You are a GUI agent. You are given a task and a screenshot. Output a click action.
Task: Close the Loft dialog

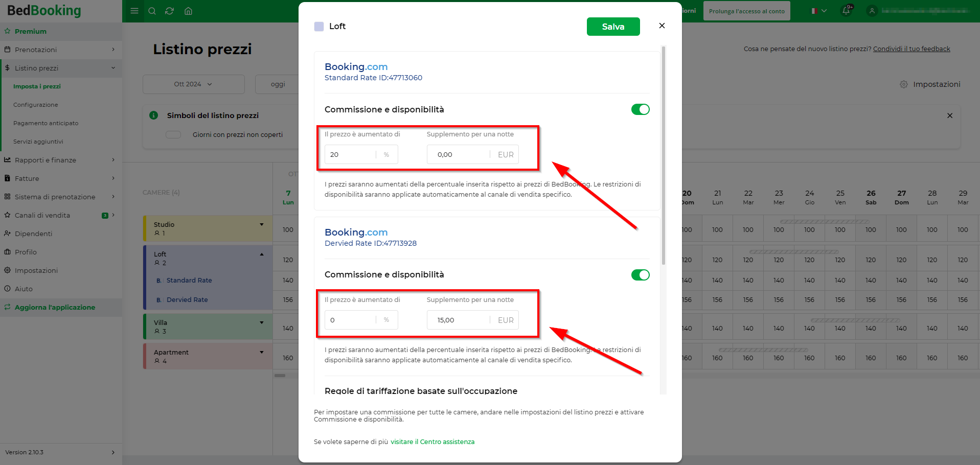(x=662, y=26)
